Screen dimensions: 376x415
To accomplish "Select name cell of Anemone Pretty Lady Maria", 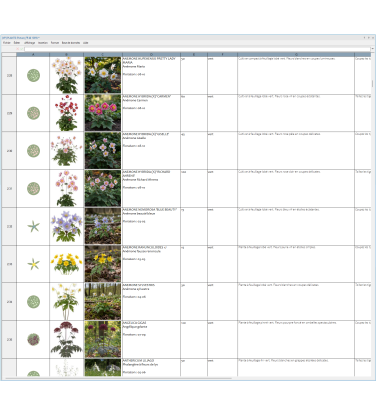I will (151, 75).
